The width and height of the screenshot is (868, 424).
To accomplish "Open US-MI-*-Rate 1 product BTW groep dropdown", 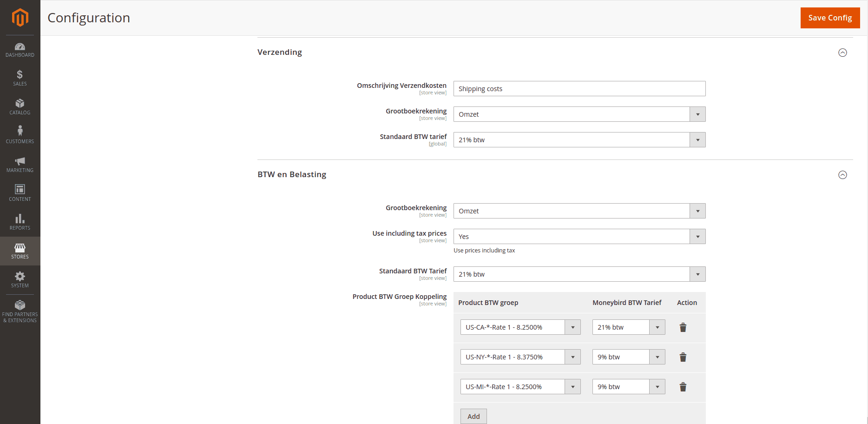I will click(520, 387).
